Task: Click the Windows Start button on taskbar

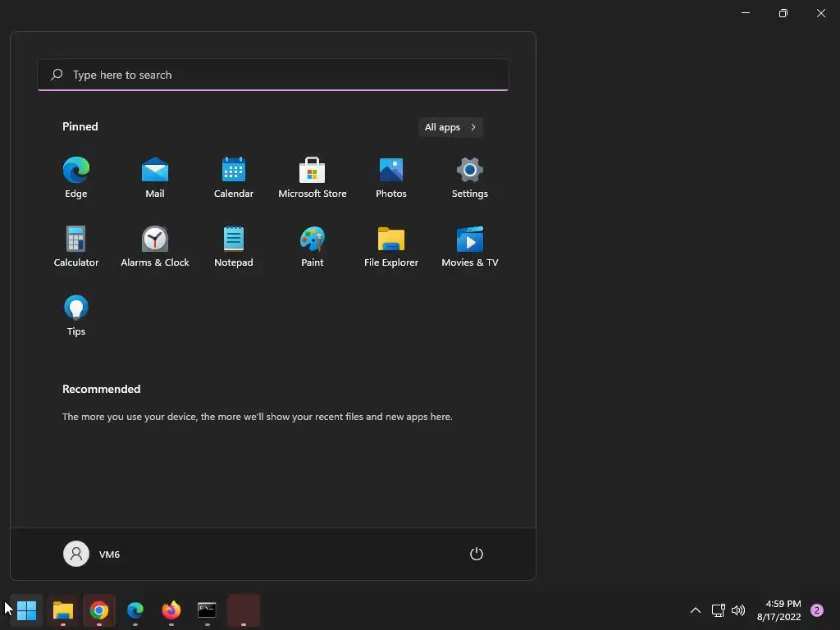Action: [x=26, y=610]
